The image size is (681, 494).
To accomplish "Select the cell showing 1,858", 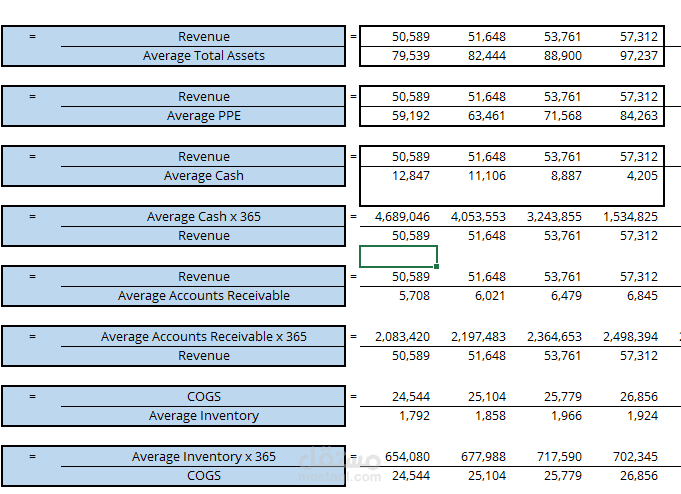I will click(490, 415).
